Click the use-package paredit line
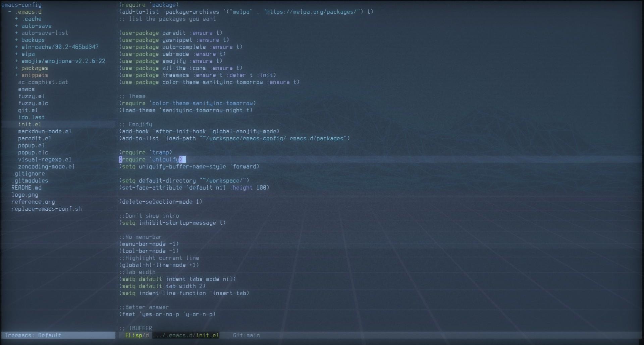Image resolution: width=644 pixels, height=345 pixels. tap(171, 33)
